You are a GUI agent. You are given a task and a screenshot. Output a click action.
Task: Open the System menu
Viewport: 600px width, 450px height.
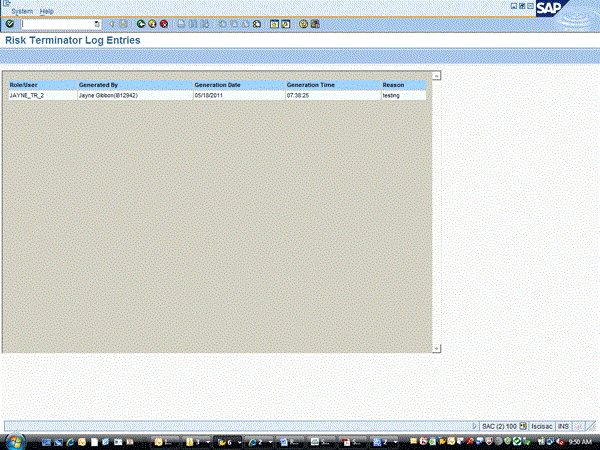coord(21,11)
